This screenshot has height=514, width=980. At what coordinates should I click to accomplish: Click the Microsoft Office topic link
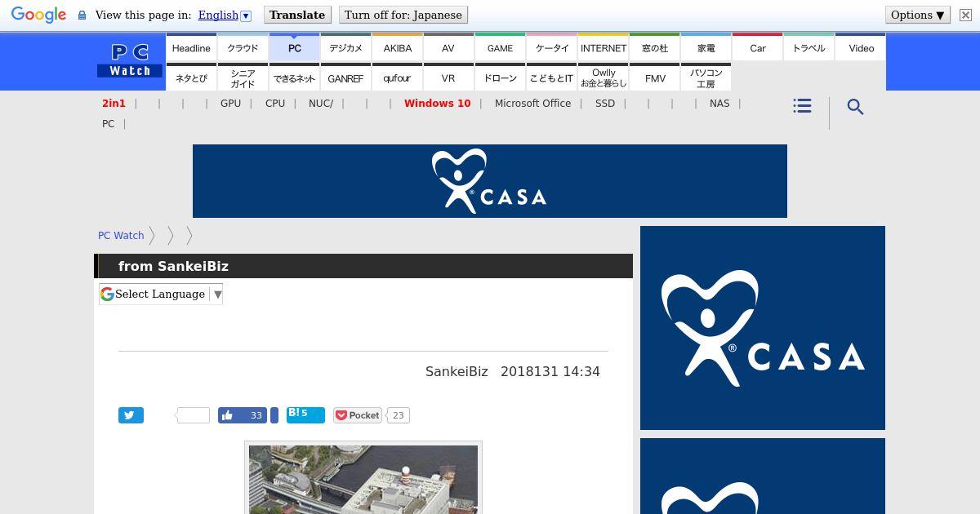coord(532,103)
